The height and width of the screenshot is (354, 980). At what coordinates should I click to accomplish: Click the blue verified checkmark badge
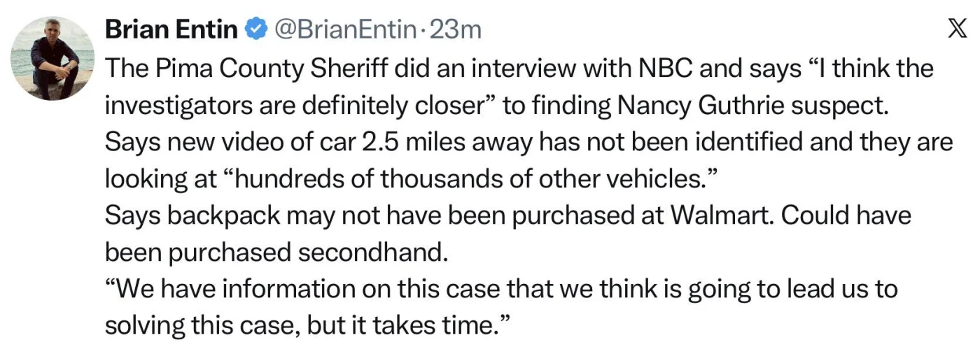(x=255, y=29)
